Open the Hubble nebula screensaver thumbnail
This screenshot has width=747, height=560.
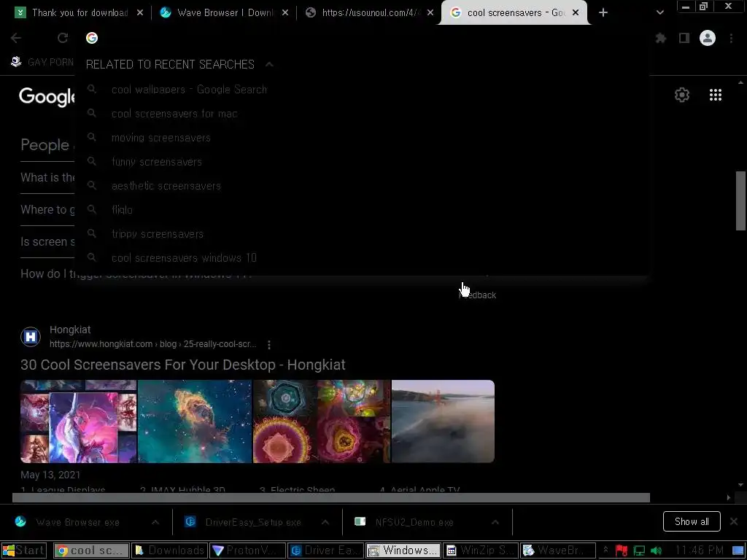tap(194, 421)
